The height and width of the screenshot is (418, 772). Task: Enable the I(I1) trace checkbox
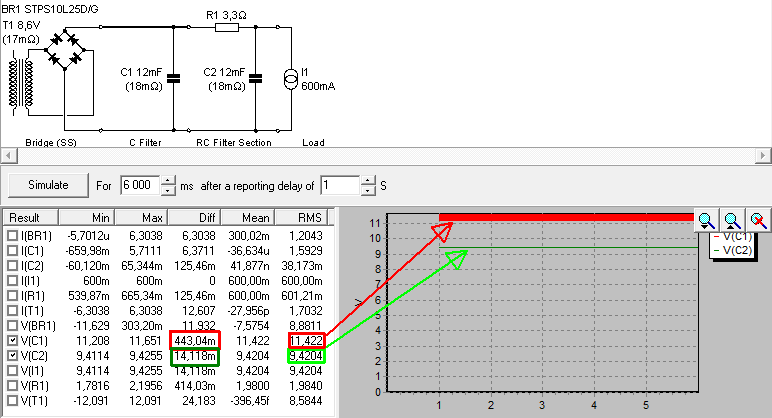pos(13,281)
